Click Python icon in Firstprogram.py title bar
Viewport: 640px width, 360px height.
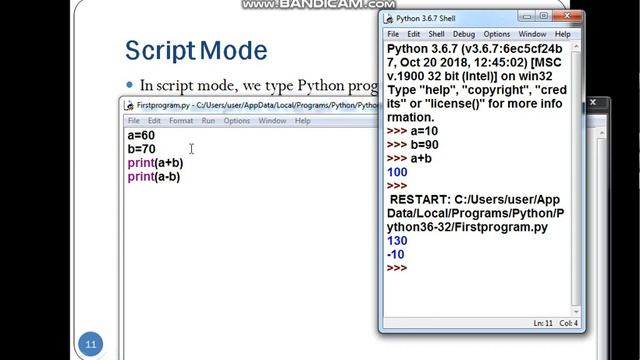tap(129, 105)
